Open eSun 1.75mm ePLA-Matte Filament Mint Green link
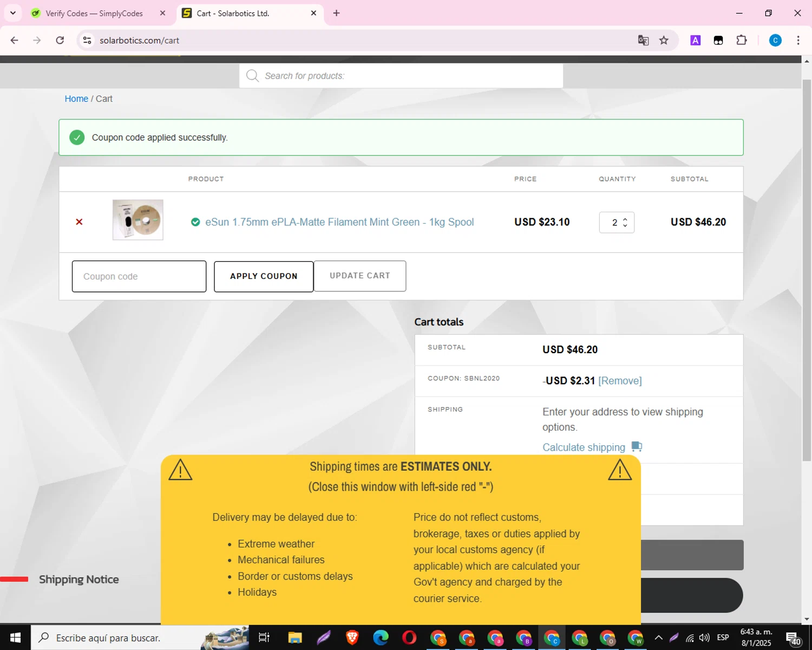Screen dimensions: 812x650 pyautogui.click(x=339, y=222)
